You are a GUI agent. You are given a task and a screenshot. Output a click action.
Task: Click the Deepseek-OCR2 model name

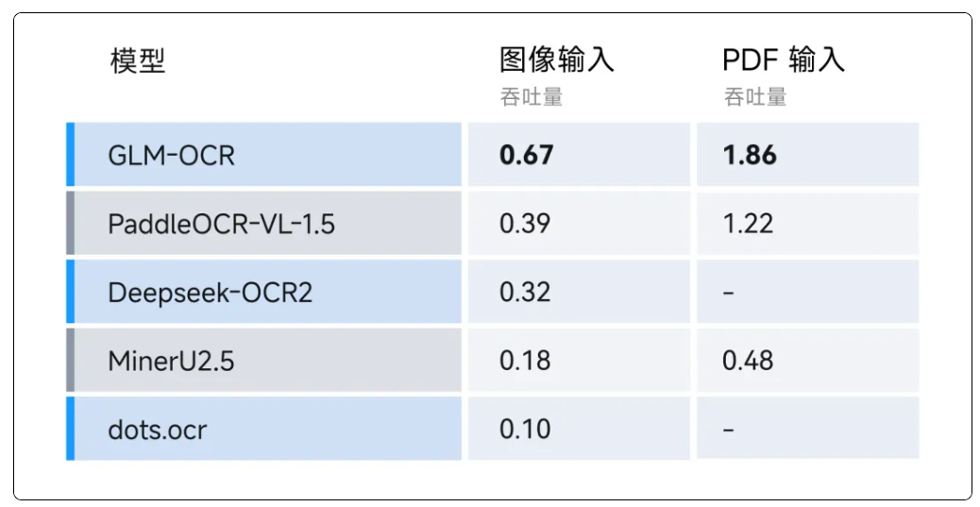click(210, 293)
